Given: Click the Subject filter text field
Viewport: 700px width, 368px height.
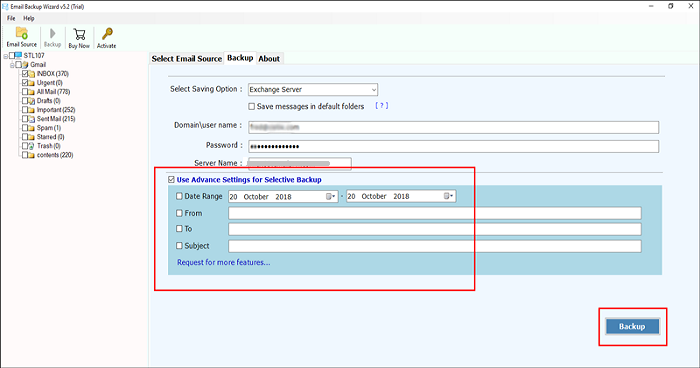Looking at the screenshot, I should [x=435, y=246].
